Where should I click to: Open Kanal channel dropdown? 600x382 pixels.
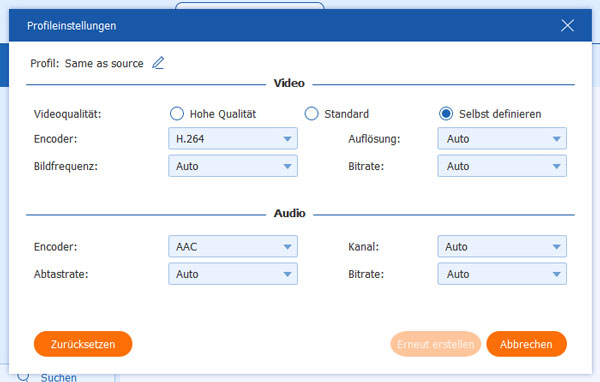point(502,247)
